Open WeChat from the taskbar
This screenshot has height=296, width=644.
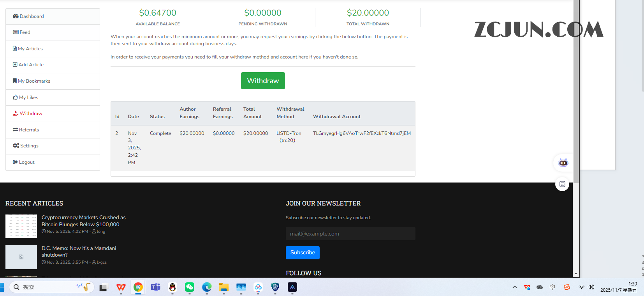(190, 287)
